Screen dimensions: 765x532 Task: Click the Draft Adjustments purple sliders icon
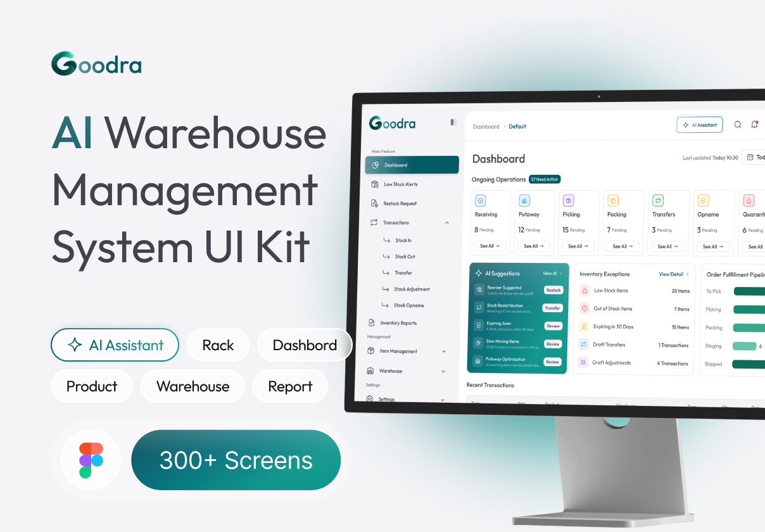583,363
